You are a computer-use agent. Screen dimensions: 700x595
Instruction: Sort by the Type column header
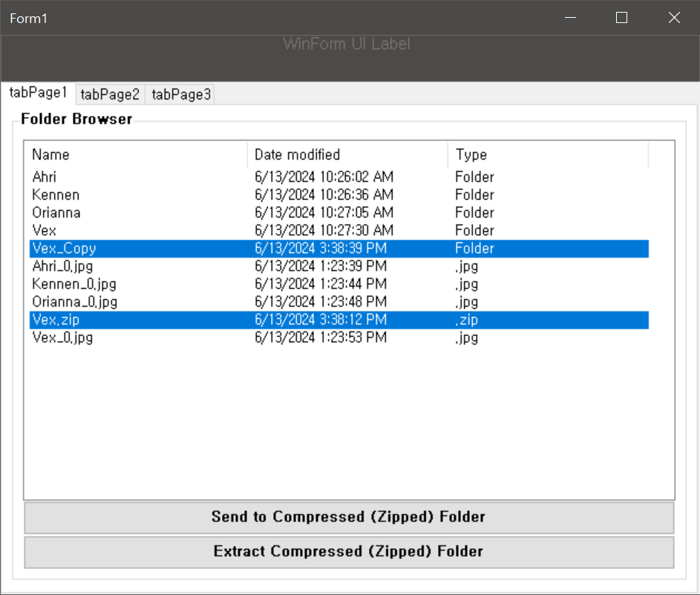548,155
